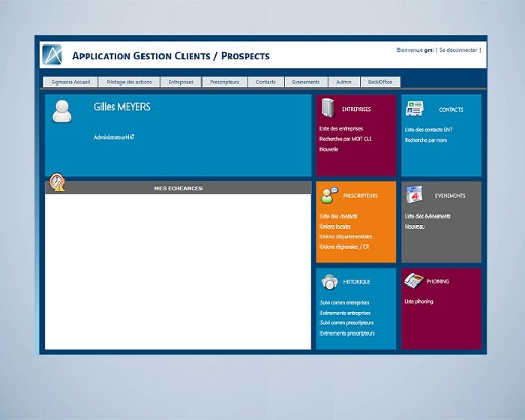
Task: Open the Sigmania Accueil tab
Action: click(x=70, y=82)
